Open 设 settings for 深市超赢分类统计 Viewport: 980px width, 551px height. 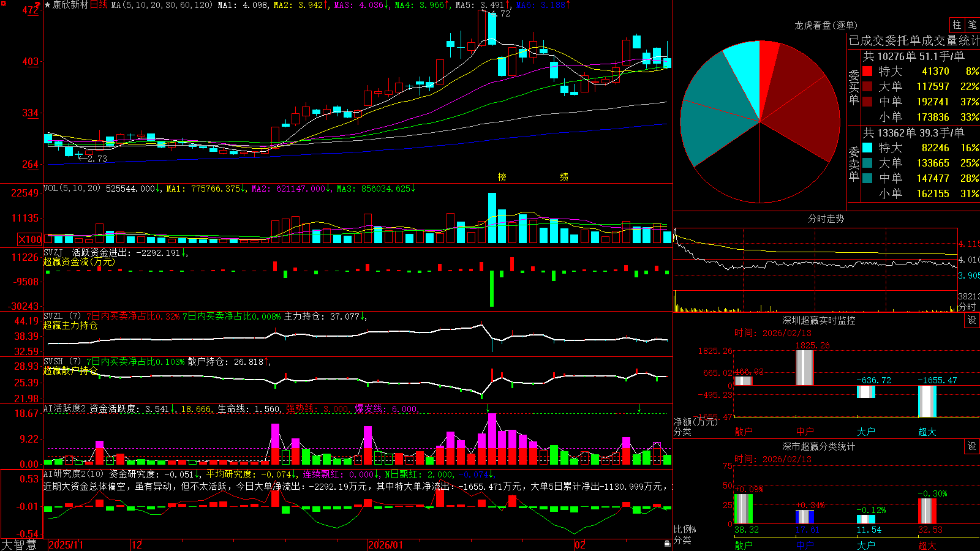[972, 446]
